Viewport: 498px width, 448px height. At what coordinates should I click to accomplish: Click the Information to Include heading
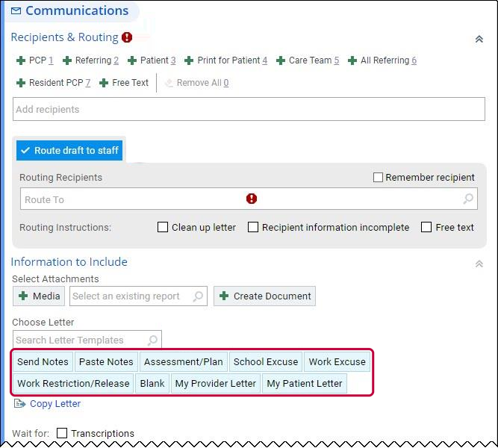69,262
